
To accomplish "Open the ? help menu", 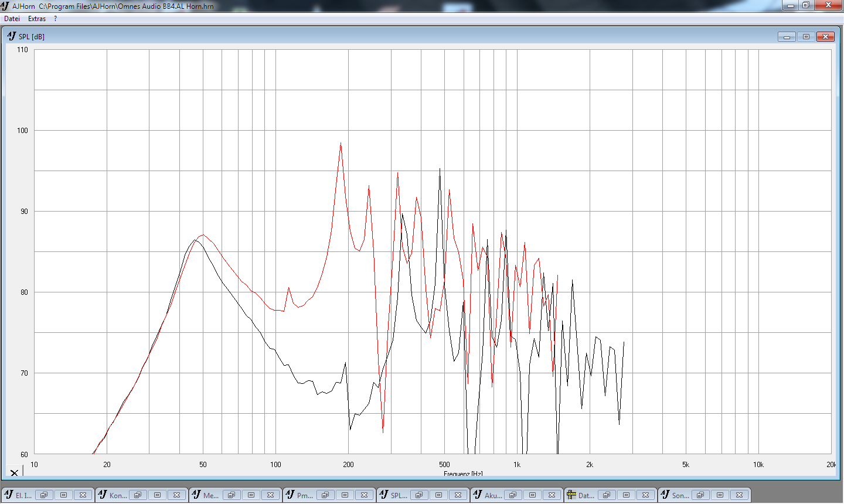I will coord(55,19).
